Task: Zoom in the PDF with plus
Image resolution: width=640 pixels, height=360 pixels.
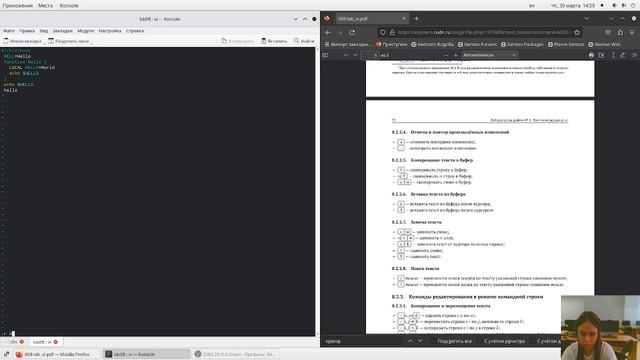Action: point(456,55)
